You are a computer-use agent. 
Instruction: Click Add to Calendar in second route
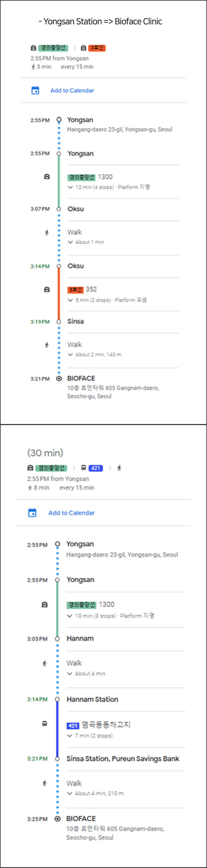[71, 512]
